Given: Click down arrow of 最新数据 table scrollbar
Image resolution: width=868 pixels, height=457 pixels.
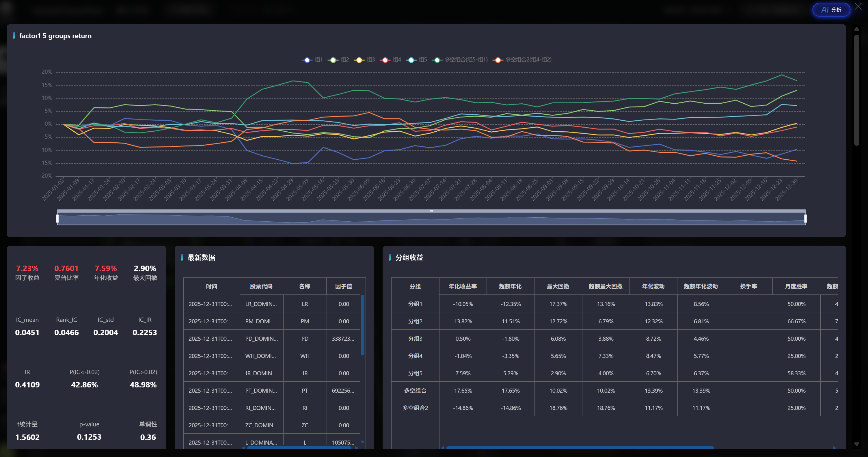Looking at the screenshot, I should (363, 442).
